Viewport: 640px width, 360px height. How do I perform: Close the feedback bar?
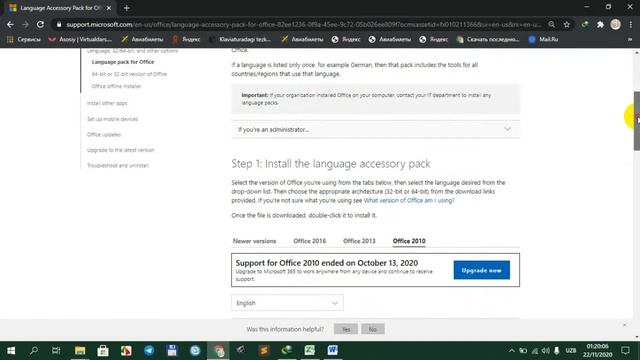(624, 325)
